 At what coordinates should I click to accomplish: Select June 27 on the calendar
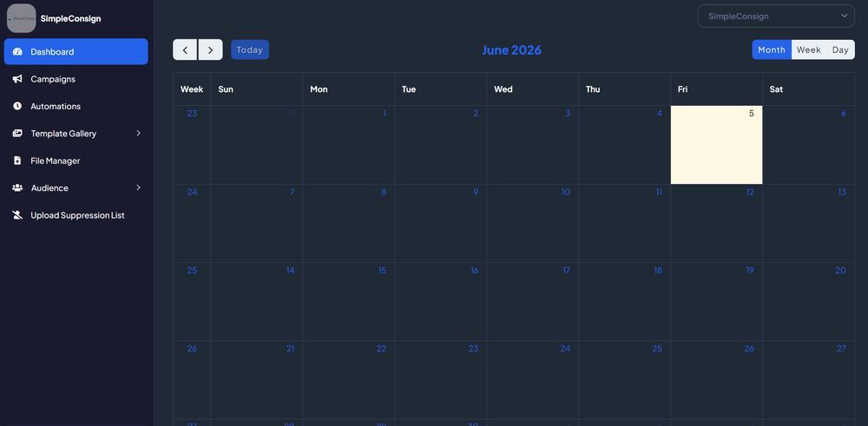point(808,379)
